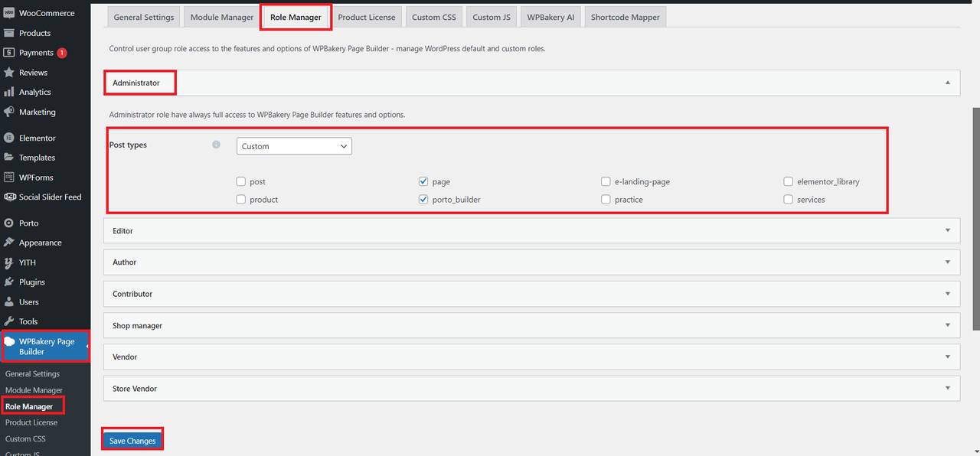Open the Product License tab
The image size is (980, 456).
pos(367,17)
